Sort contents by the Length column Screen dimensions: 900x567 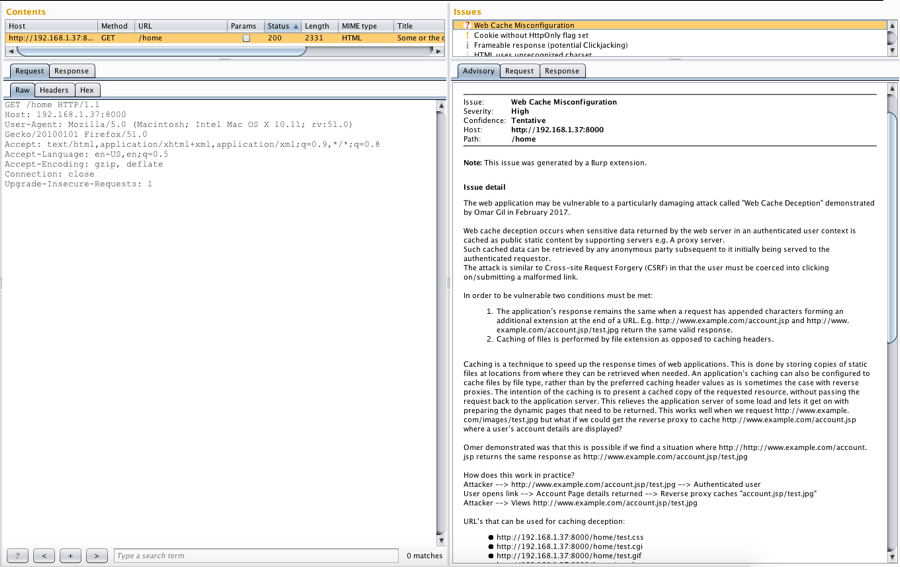(x=319, y=26)
